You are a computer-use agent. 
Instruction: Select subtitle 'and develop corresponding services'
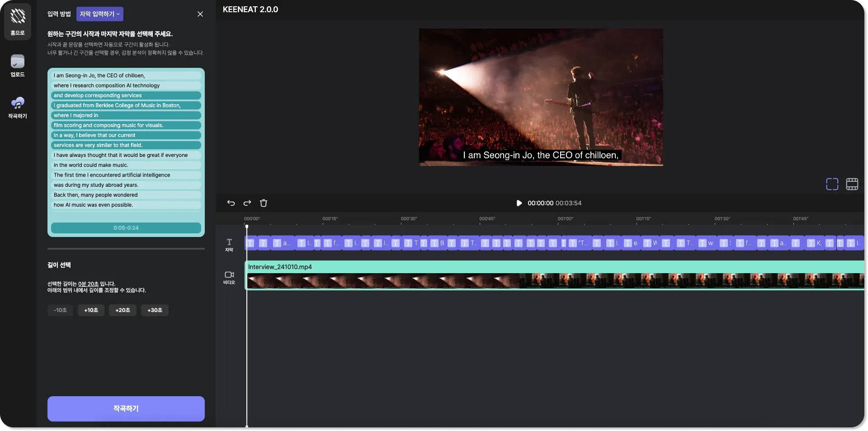click(x=126, y=95)
